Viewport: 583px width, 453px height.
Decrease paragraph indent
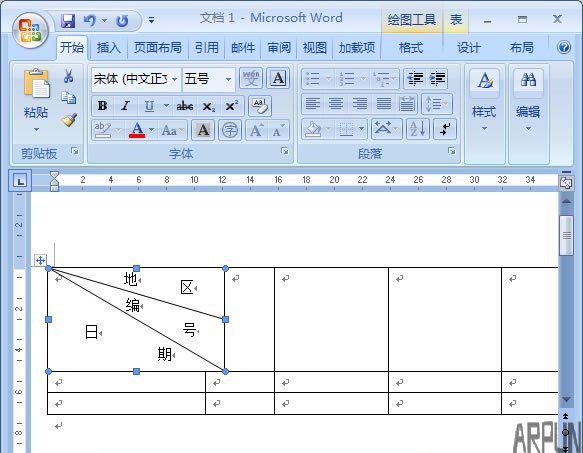[415, 78]
